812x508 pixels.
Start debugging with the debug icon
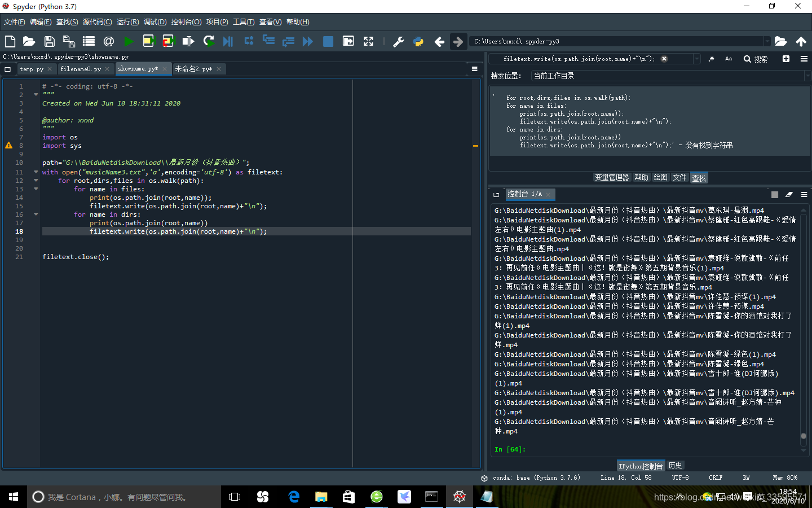point(228,41)
